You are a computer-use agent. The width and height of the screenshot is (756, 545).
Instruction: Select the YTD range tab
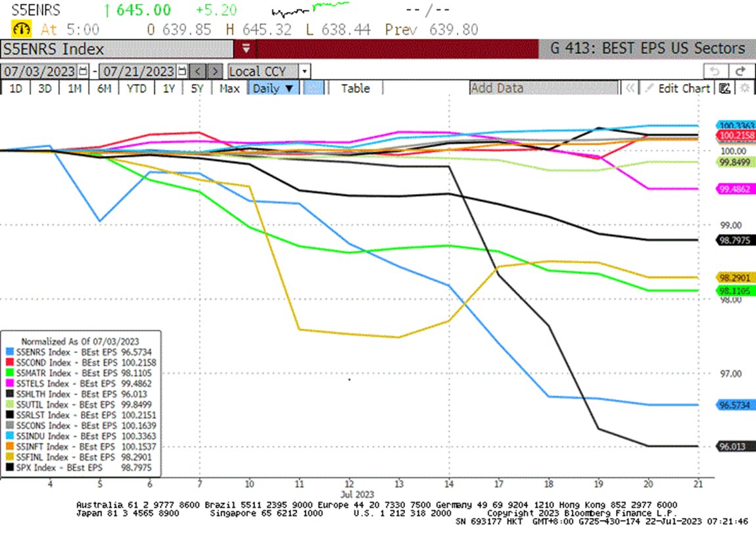click(x=137, y=88)
